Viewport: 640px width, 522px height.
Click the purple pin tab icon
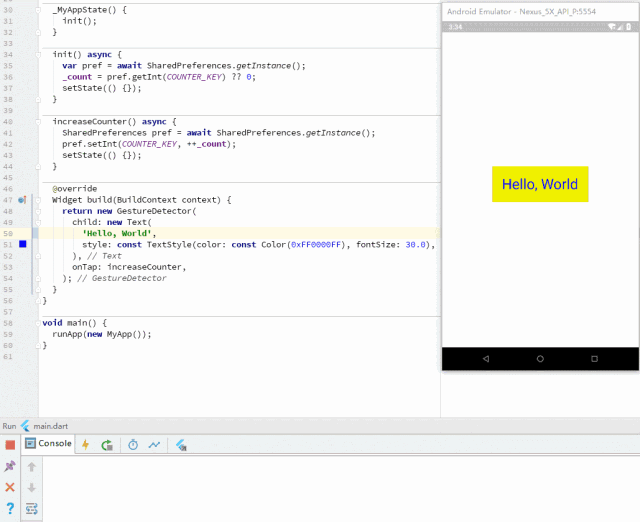tap(10, 466)
